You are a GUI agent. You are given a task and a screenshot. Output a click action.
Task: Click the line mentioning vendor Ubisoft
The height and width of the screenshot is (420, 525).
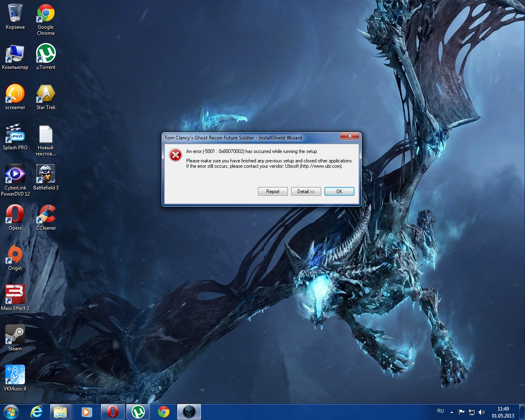(x=264, y=166)
